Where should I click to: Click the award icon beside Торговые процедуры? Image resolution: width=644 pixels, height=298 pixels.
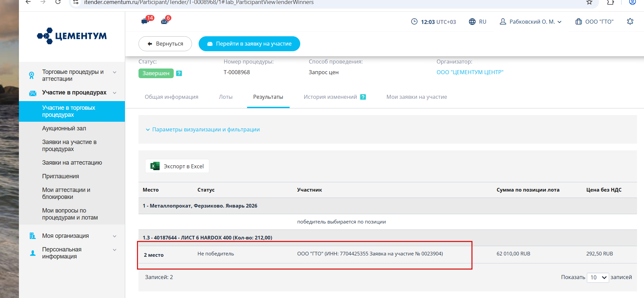click(x=32, y=75)
